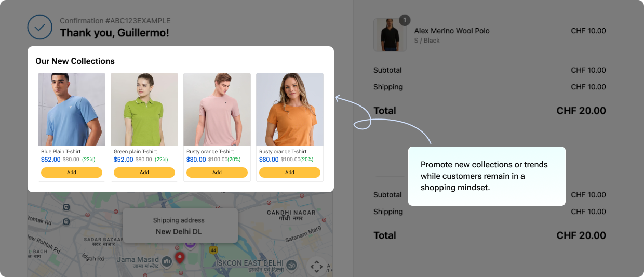Viewport: 644px width, 277px height.
Task: Open the orange women's T-shirt image
Action: pos(290,109)
